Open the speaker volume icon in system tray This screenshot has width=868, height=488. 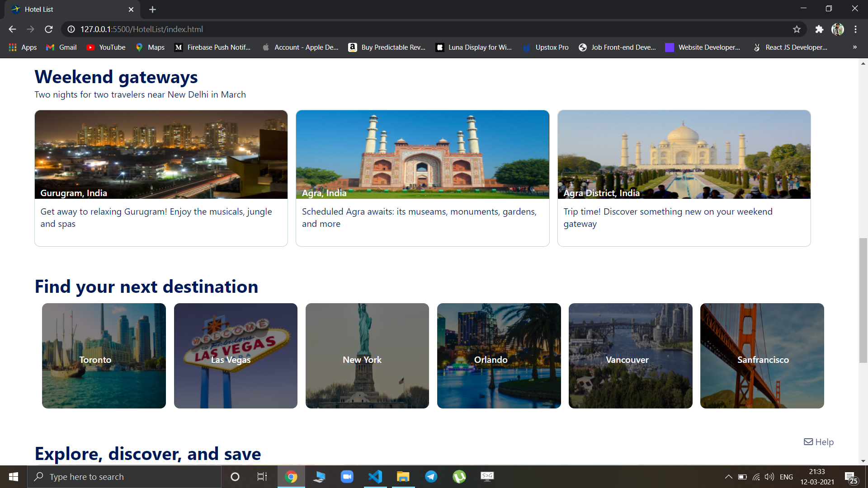click(x=769, y=476)
